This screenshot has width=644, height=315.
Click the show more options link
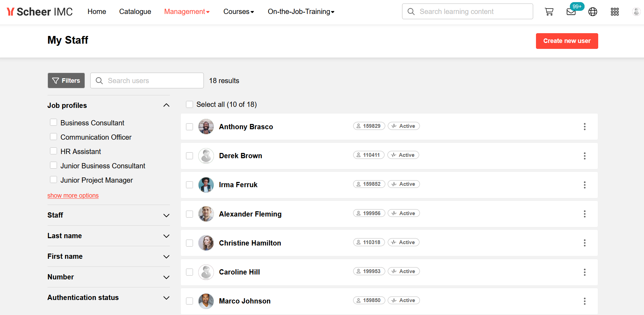[x=73, y=196]
